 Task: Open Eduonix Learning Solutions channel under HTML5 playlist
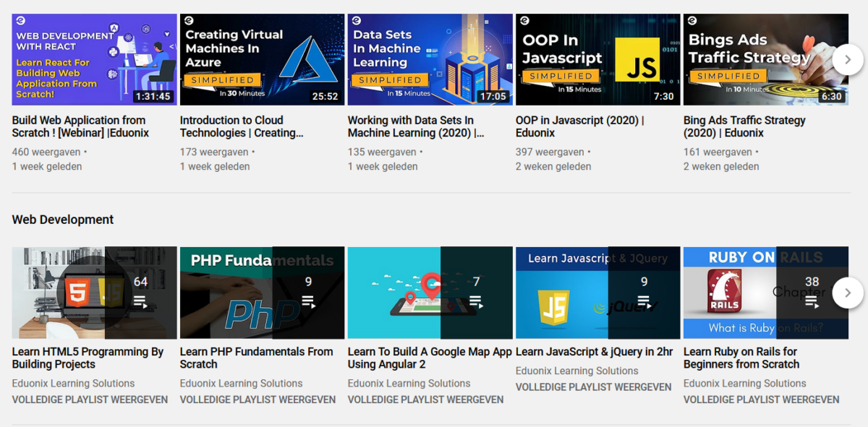74,384
